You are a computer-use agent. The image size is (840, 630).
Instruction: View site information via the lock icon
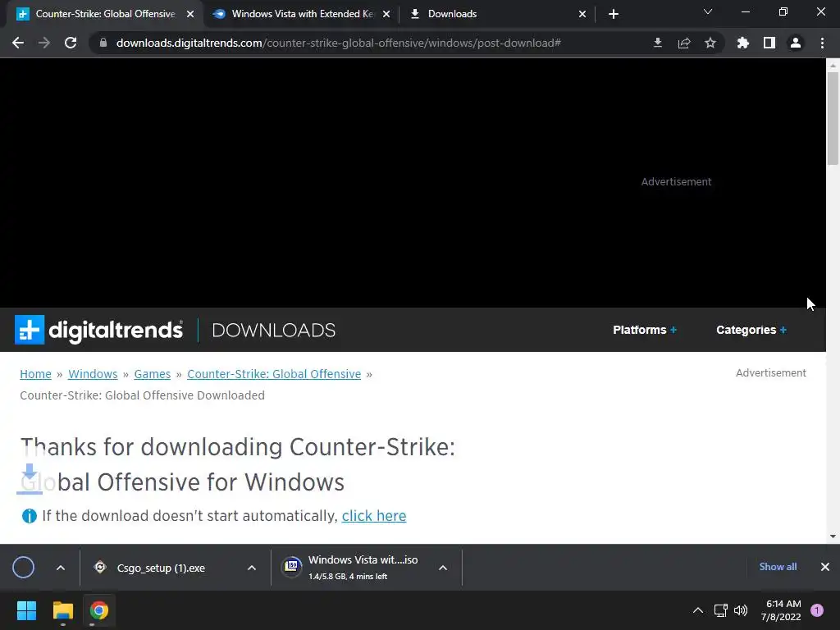click(x=103, y=43)
